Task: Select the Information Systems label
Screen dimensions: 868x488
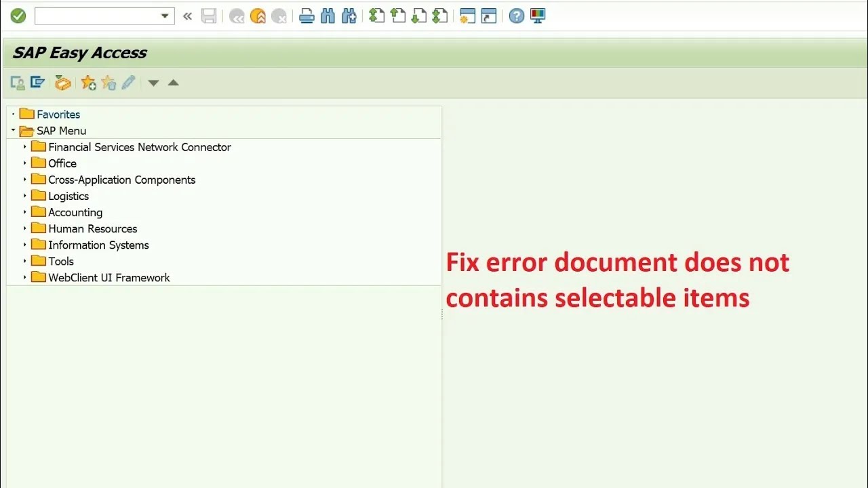Action: point(98,245)
